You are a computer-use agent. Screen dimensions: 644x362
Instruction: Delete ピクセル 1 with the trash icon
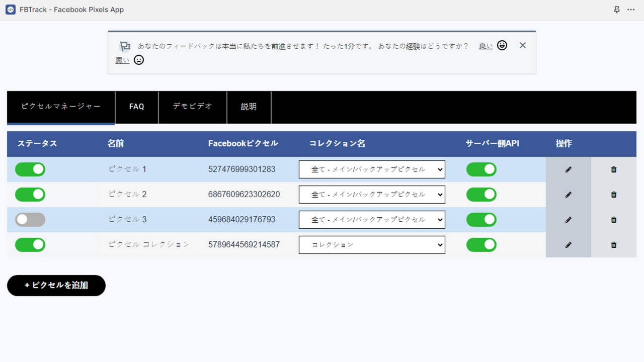[x=614, y=169]
